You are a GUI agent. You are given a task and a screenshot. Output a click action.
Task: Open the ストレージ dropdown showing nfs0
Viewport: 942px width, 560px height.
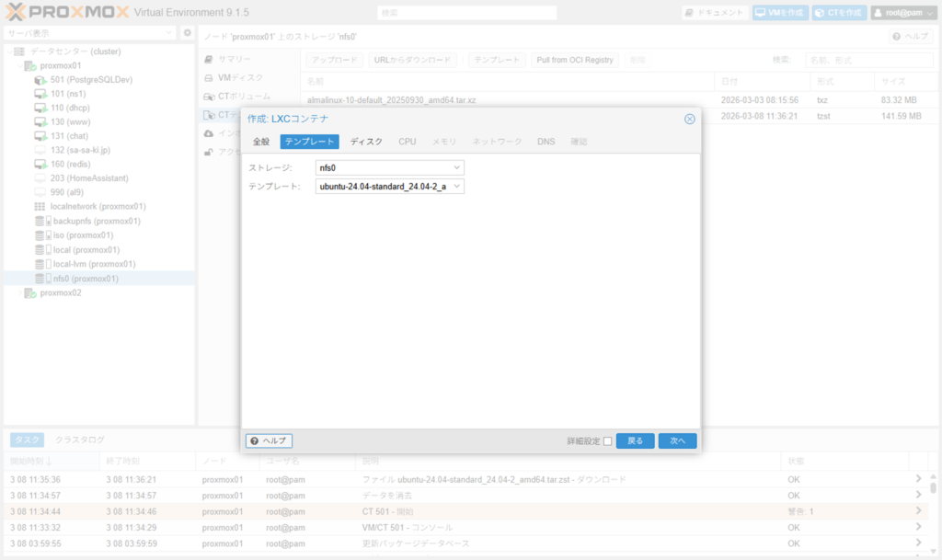click(x=391, y=167)
